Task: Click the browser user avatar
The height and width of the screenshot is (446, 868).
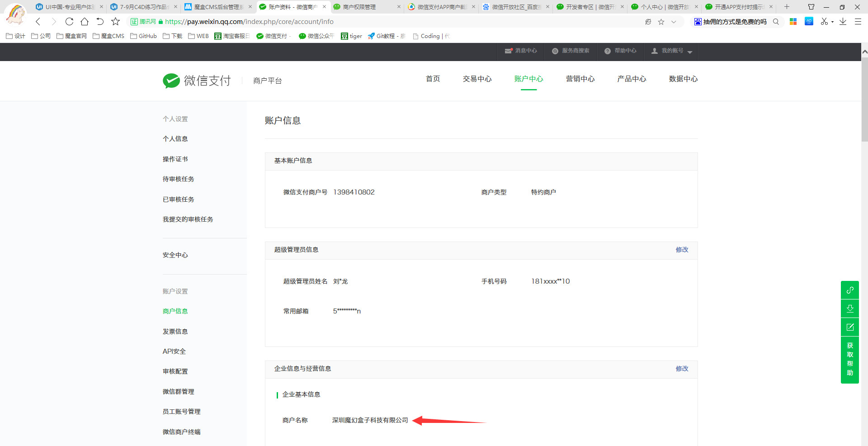Action: pyautogui.click(x=16, y=14)
